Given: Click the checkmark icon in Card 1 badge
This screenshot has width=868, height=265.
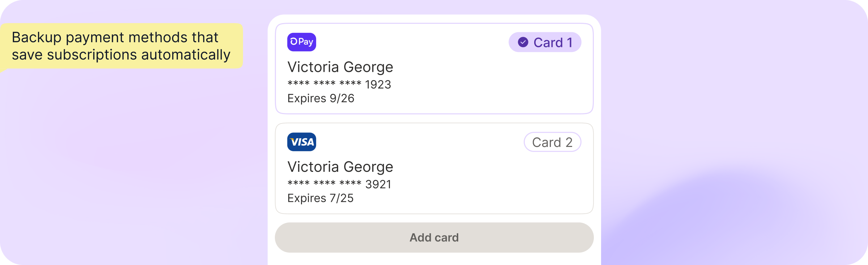Looking at the screenshot, I should [x=523, y=42].
